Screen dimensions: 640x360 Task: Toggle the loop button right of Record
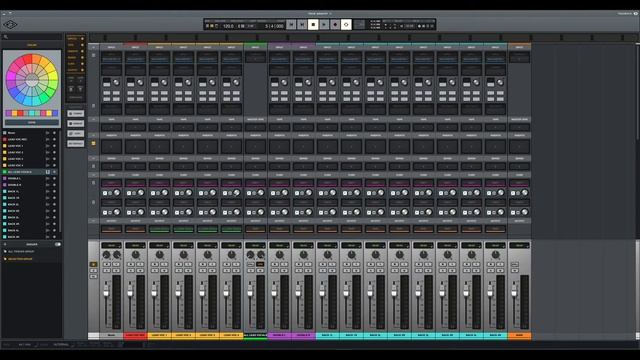coord(346,25)
